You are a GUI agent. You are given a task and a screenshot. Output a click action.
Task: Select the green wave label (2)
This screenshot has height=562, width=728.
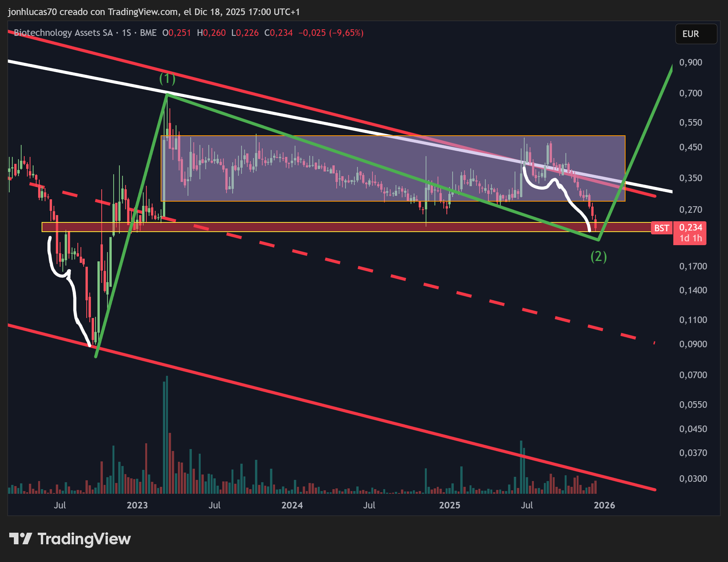click(x=599, y=256)
